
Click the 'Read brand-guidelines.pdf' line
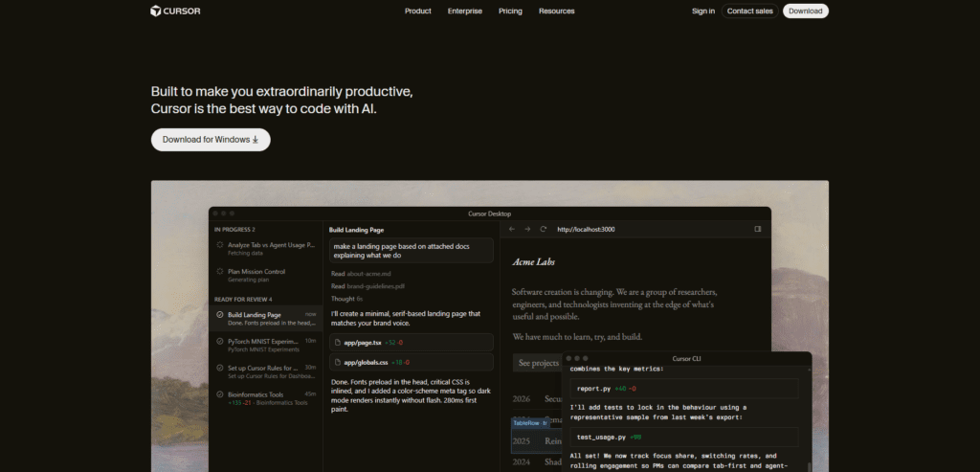[367, 286]
